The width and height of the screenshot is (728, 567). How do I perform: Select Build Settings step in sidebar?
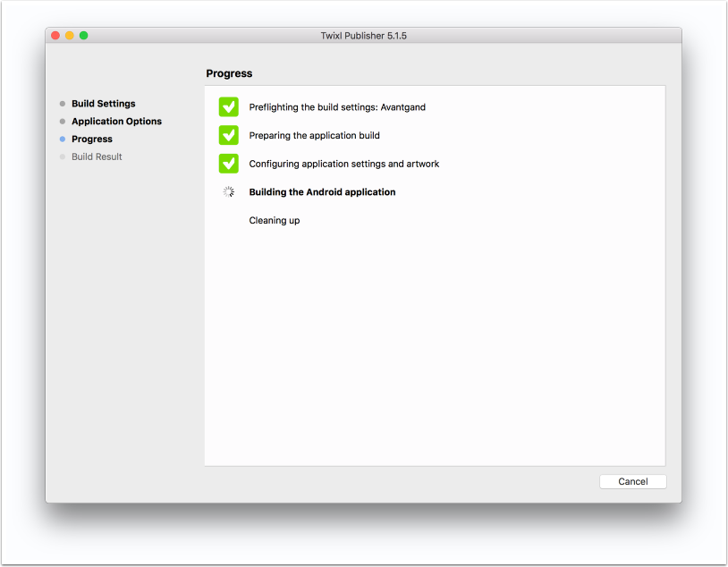(103, 104)
